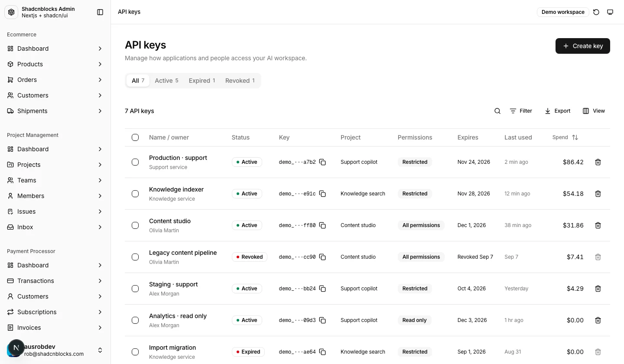This screenshot has height=364, width=624.
Task: Copy the key demo_···a7b2
Action: coord(322,162)
